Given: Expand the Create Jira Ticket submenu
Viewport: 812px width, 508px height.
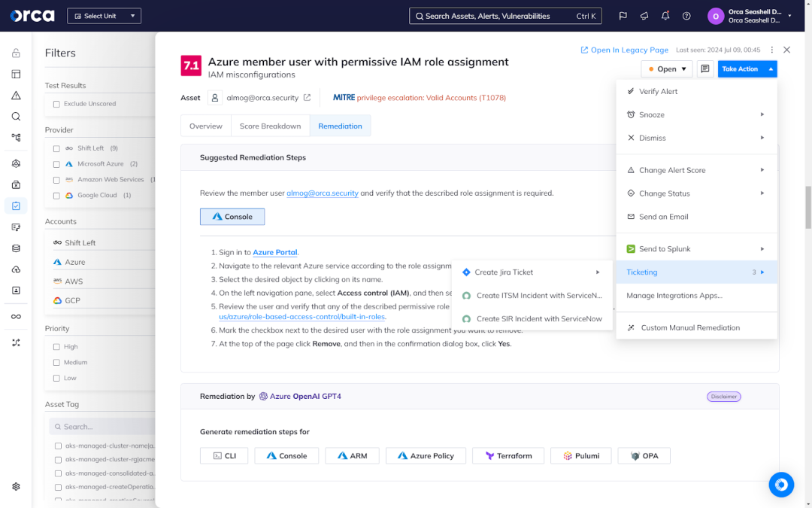Looking at the screenshot, I should [532, 272].
